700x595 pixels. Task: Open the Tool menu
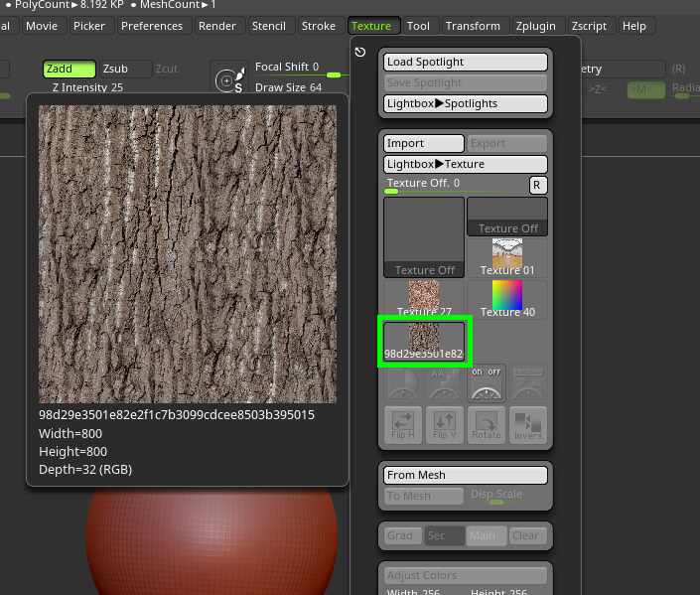tap(419, 26)
